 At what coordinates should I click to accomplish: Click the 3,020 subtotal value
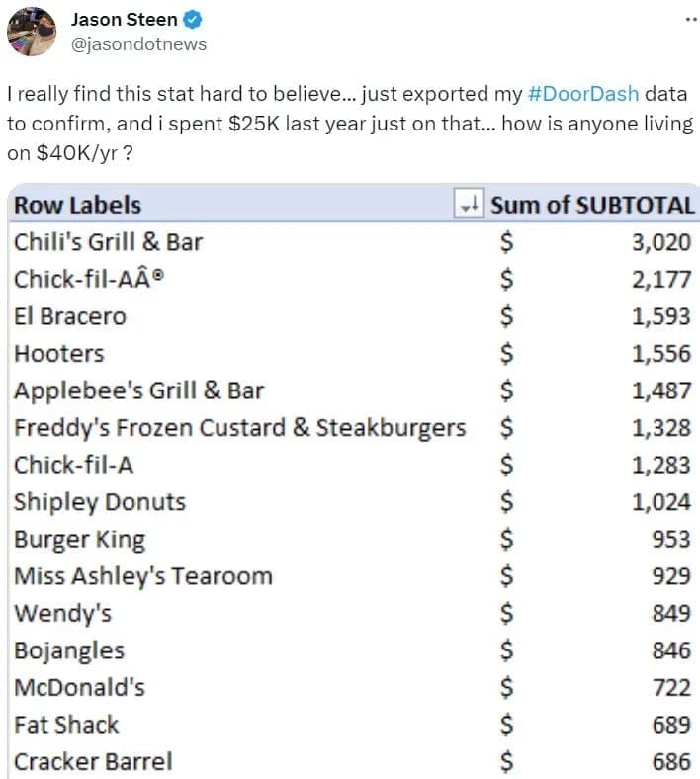tap(660, 242)
